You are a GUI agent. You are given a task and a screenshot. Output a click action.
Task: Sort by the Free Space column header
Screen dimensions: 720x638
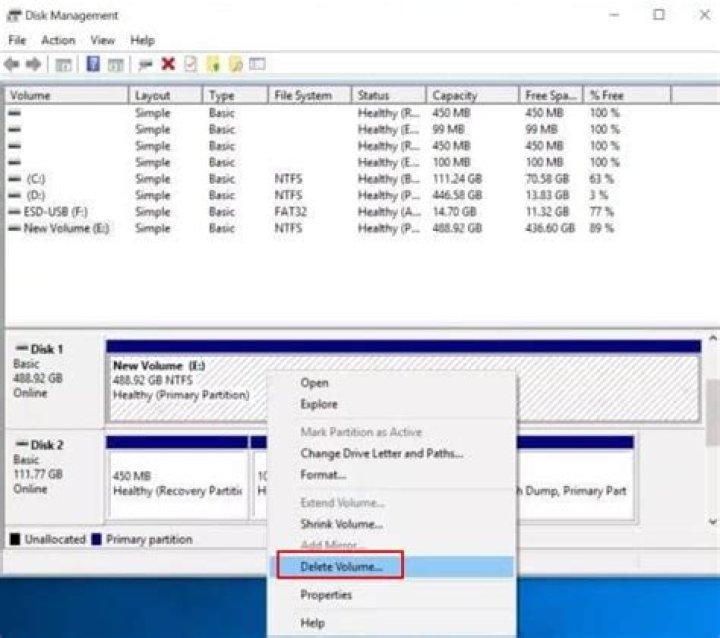551,96
